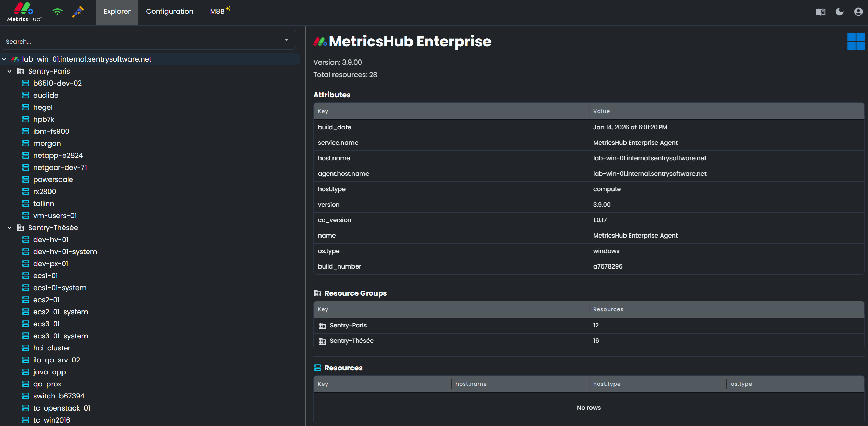868x426 pixels.
Task: Switch to the Configuration tab
Action: [x=169, y=11]
